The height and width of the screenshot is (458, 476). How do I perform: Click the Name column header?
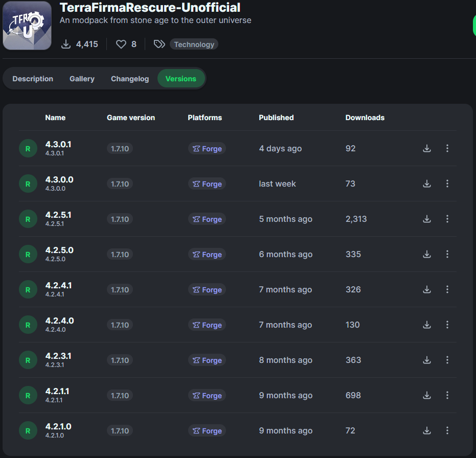coord(55,118)
